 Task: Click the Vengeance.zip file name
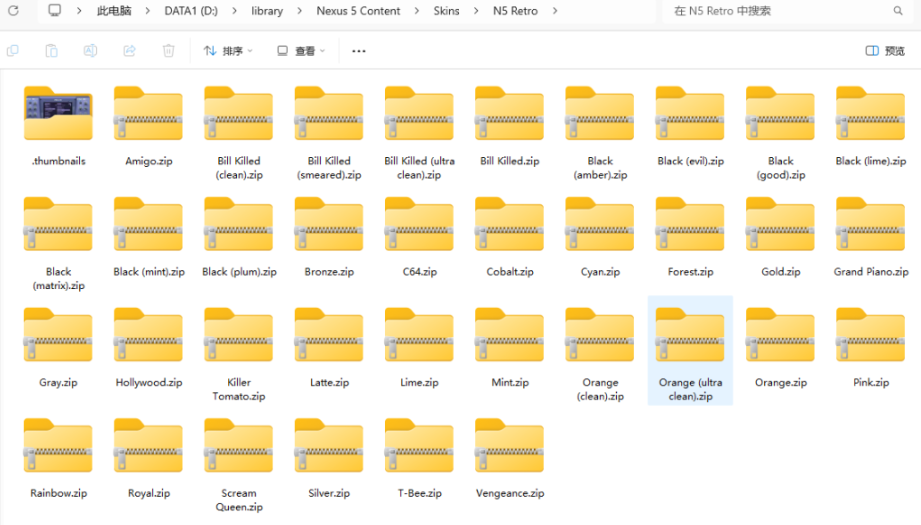pos(510,493)
